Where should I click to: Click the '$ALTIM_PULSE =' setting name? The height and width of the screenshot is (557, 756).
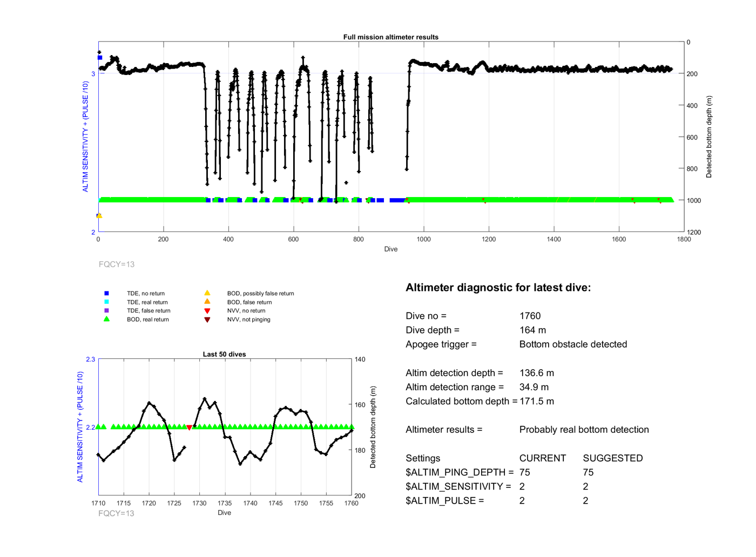pos(445,500)
